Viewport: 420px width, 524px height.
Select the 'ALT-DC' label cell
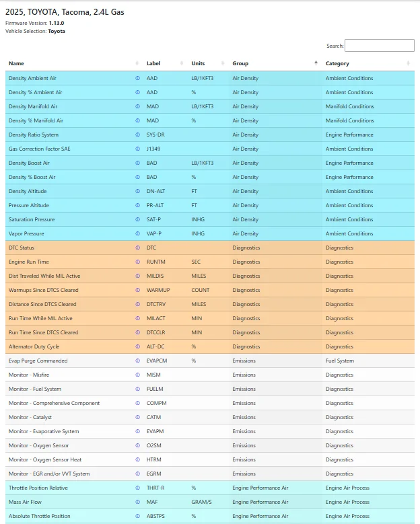pyautogui.click(x=165, y=346)
